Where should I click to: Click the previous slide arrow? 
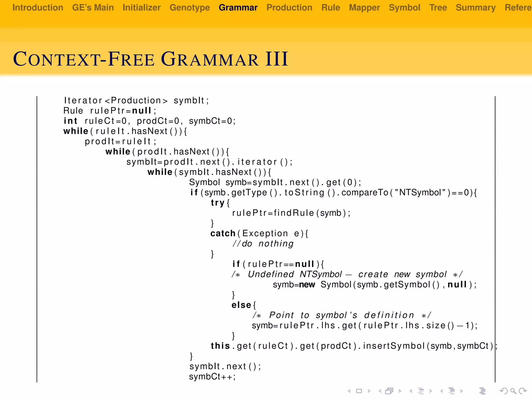pos(349,391)
